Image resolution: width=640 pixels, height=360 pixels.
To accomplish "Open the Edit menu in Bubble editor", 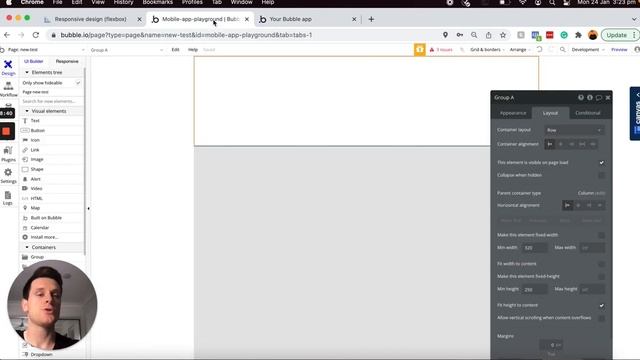I will tap(176, 50).
